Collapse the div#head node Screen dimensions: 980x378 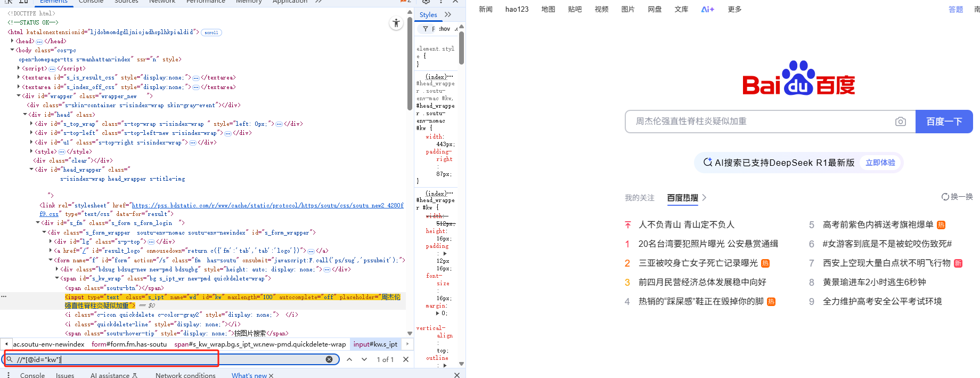25,114
